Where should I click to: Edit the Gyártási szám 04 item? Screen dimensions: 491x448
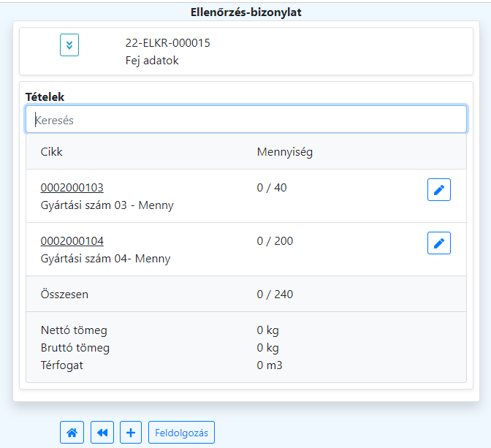439,243
